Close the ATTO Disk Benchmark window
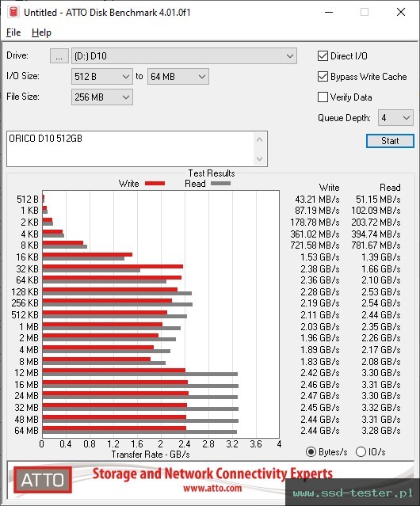Screen dimensions: 420x506 401,12
